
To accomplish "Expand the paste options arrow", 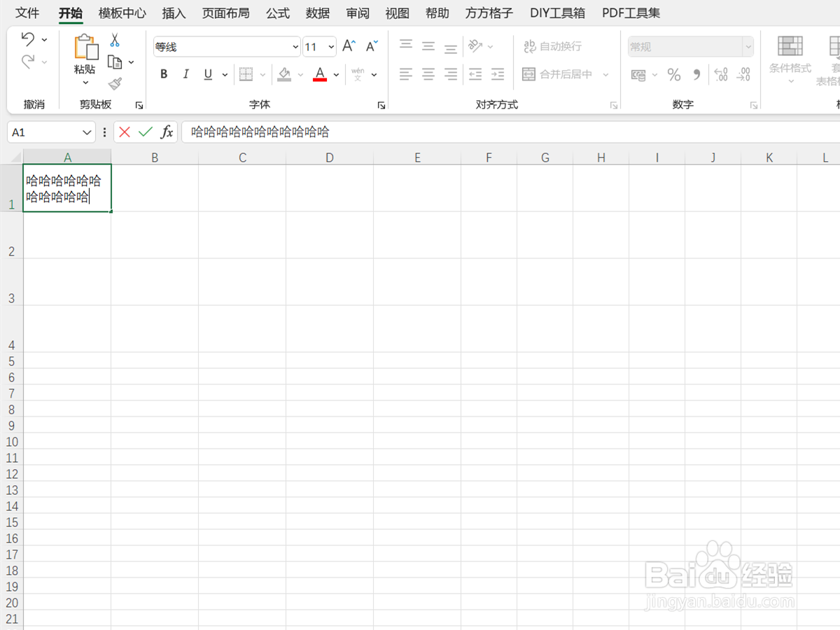I will pos(85,83).
